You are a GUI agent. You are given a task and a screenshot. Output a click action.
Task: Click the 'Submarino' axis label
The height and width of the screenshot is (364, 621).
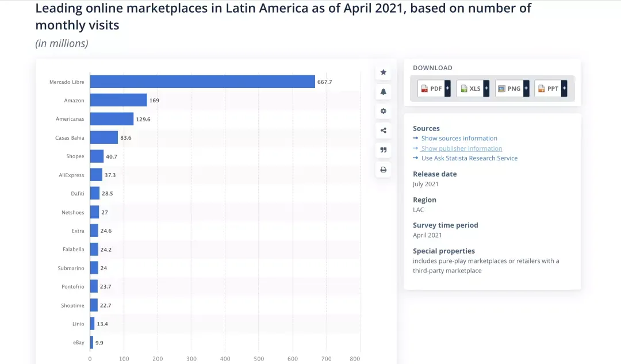(x=71, y=268)
